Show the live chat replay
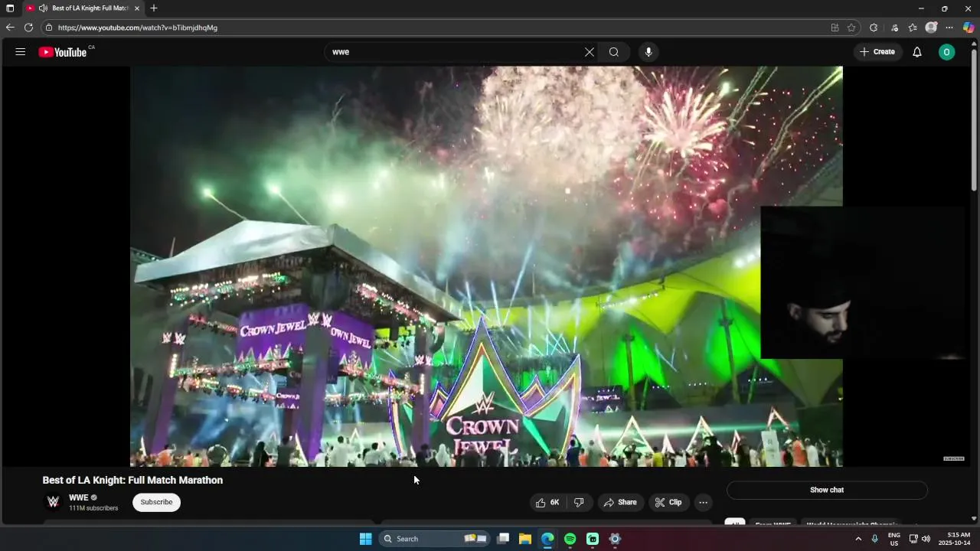This screenshot has height=551, width=980. [x=827, y=490]
